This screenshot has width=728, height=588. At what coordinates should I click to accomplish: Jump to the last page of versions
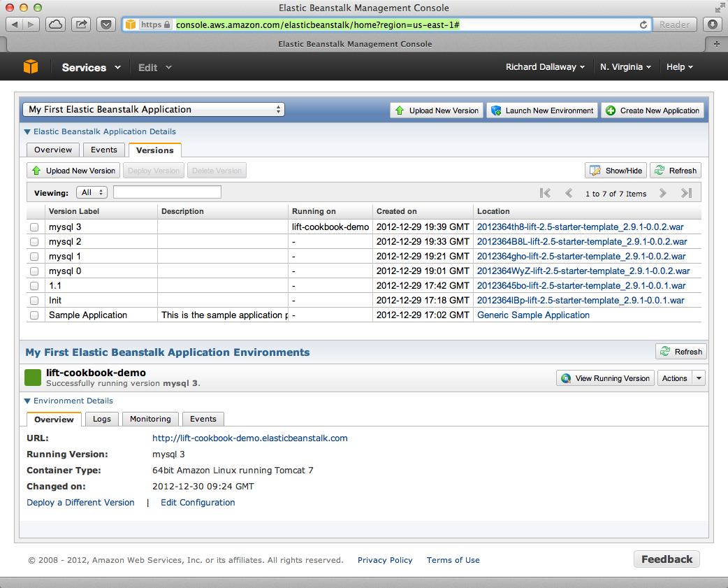point(686,193)
